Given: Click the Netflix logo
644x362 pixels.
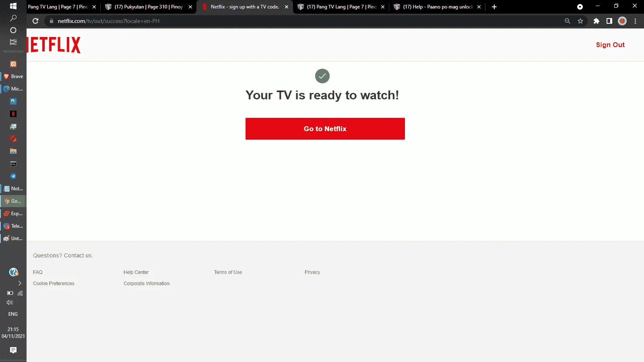Looking at the screenshot, I should click(54, 45).
